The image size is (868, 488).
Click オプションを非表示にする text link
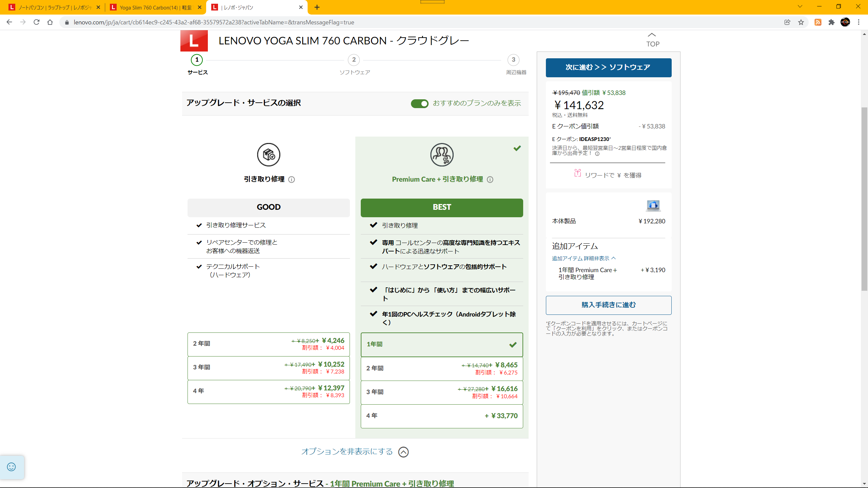point(347,452)
